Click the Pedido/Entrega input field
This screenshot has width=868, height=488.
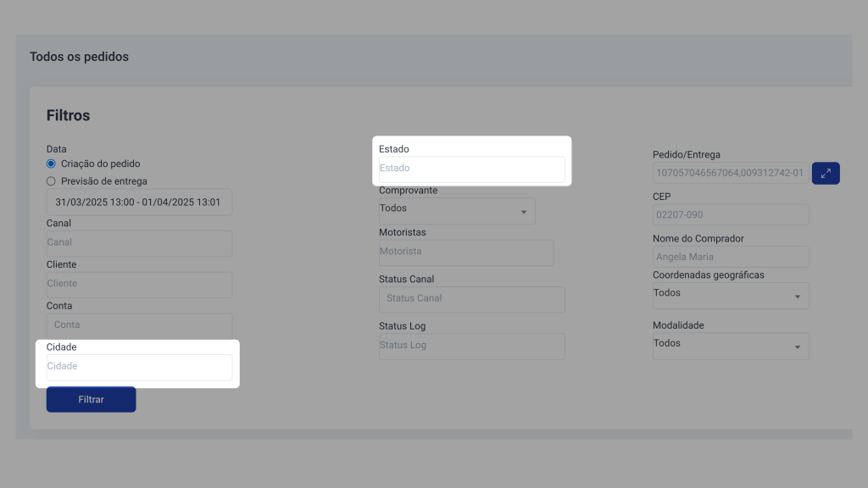[731, 173]
